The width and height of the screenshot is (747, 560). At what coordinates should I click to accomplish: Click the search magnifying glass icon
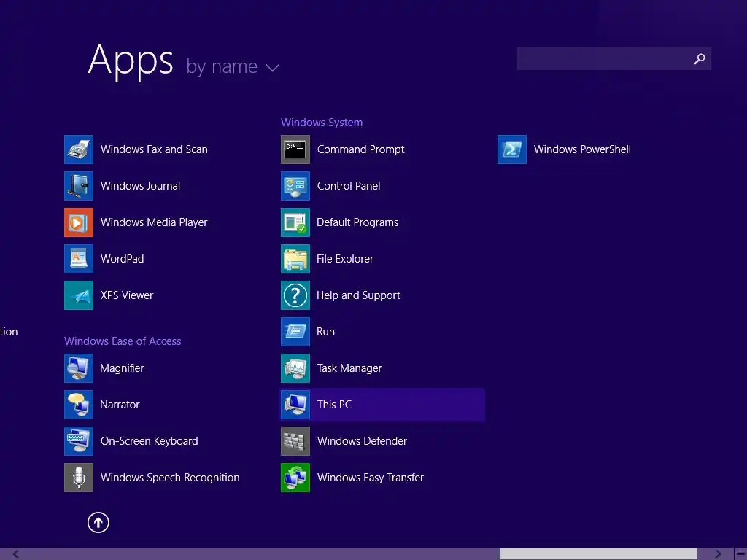700,58
